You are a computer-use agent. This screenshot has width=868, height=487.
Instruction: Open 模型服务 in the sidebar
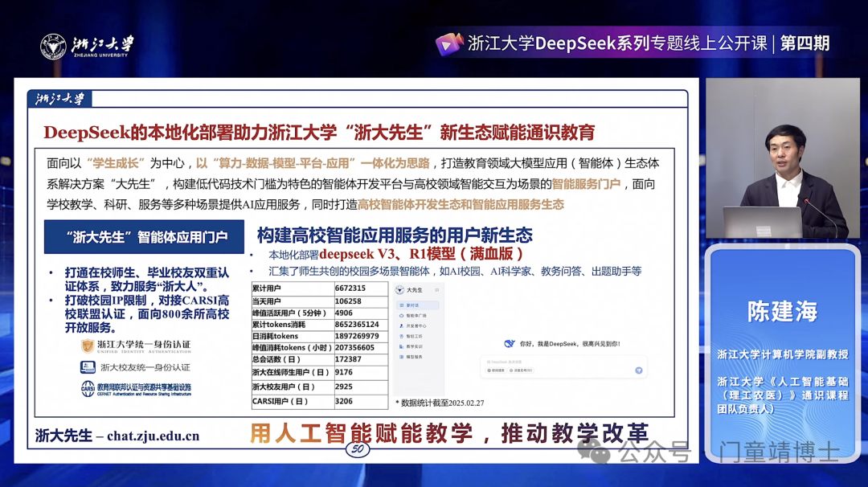coord(411,357)
